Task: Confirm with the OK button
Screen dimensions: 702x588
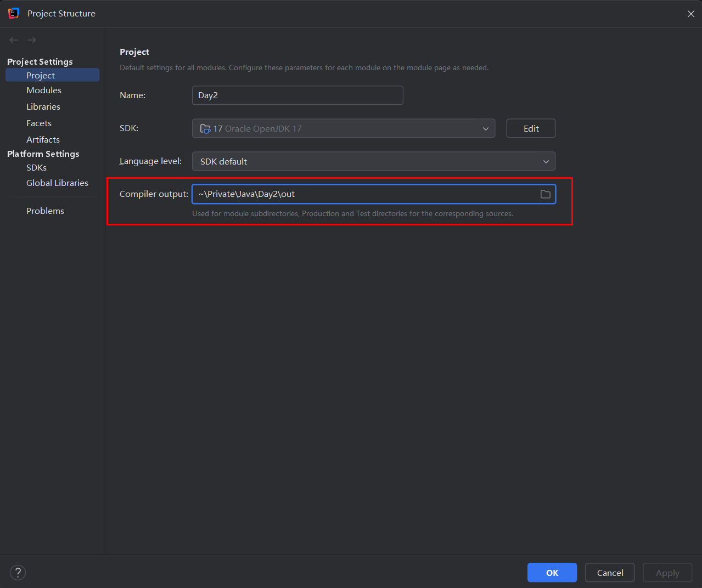Action: [552, 573]
